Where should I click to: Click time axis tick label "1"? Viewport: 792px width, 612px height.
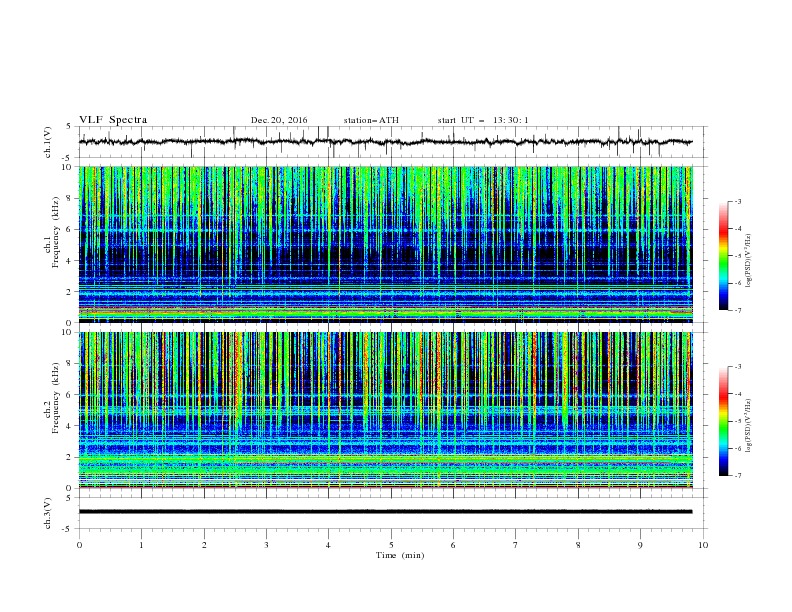141,545
